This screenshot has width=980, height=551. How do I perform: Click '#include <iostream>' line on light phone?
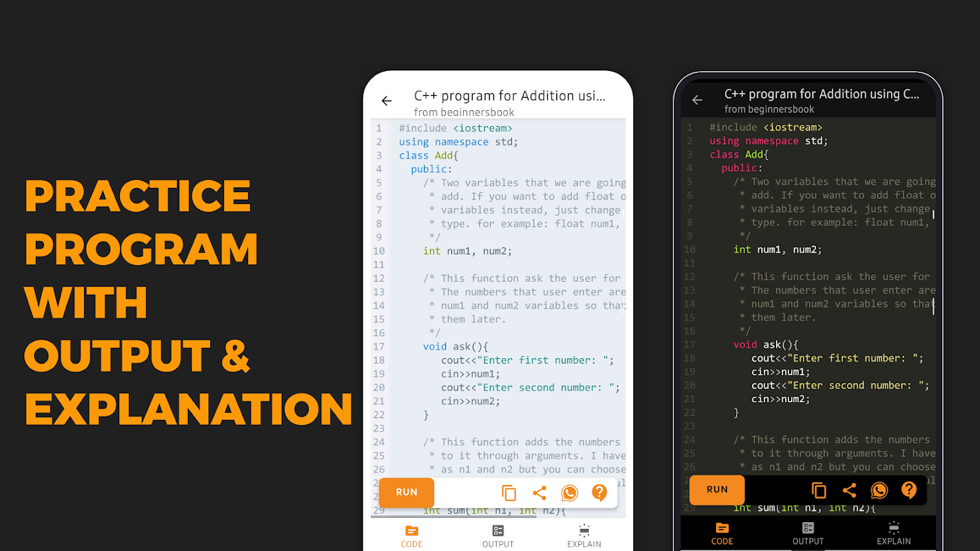[456, 128]
